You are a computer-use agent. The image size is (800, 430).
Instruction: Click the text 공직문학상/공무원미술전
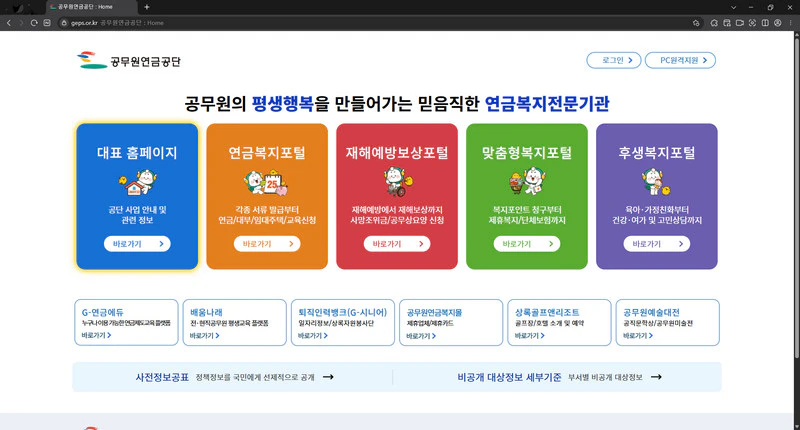click(x=658, y=323)
